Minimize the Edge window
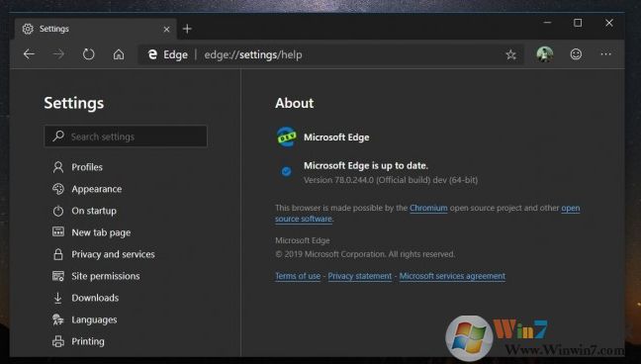The image size is (641, 364). click(547, 23)
